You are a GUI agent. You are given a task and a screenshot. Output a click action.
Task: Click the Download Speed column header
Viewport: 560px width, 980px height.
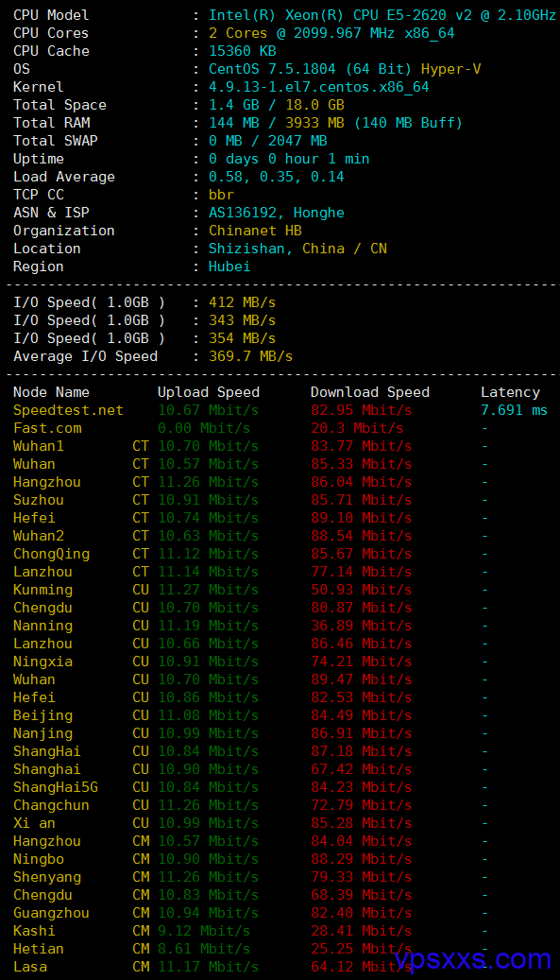click(370, 392)
